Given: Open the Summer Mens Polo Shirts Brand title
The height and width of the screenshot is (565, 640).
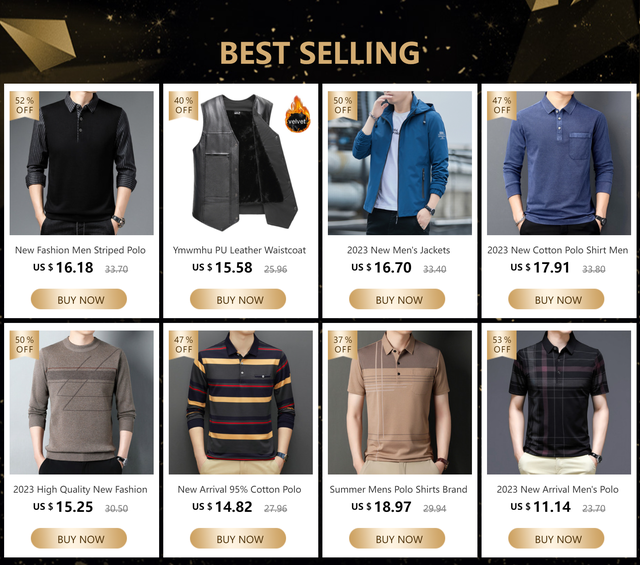Looking at the screenshot, I should (398, 489).
